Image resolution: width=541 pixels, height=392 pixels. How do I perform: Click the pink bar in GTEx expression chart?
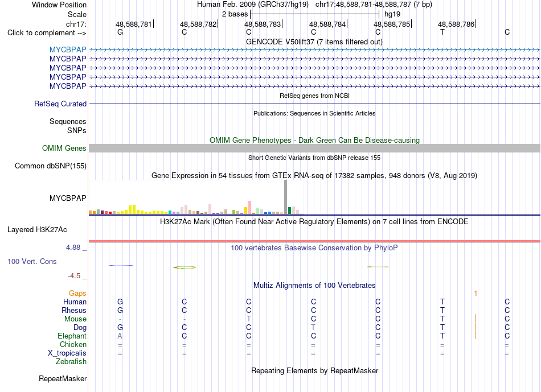click(x=249, y=208)
